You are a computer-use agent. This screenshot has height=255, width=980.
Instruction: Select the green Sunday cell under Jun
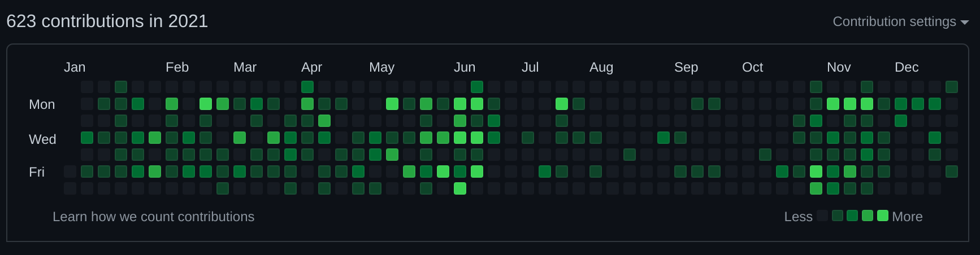coord(477,87)
